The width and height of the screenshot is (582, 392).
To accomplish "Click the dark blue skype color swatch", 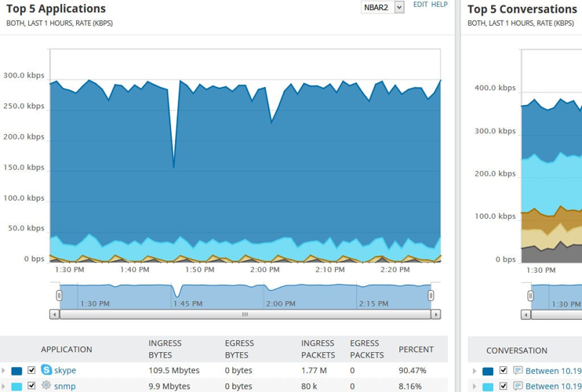I will click(16, 371).
